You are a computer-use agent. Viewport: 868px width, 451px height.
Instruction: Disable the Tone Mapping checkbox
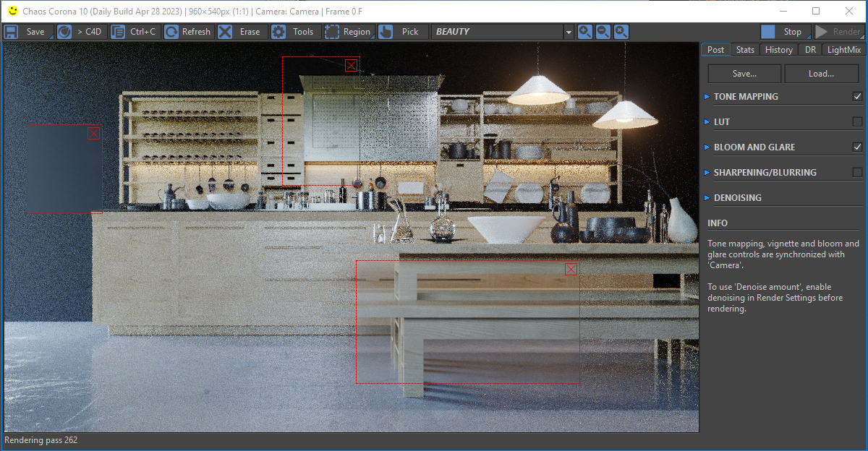click(857, 97)
